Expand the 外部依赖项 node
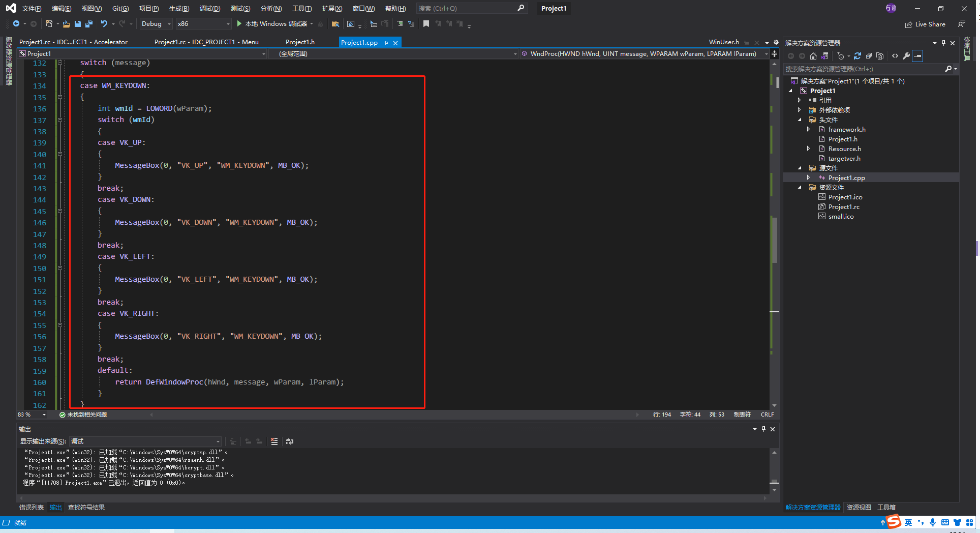This screenshot has width=980, height=533. (800, 110)
